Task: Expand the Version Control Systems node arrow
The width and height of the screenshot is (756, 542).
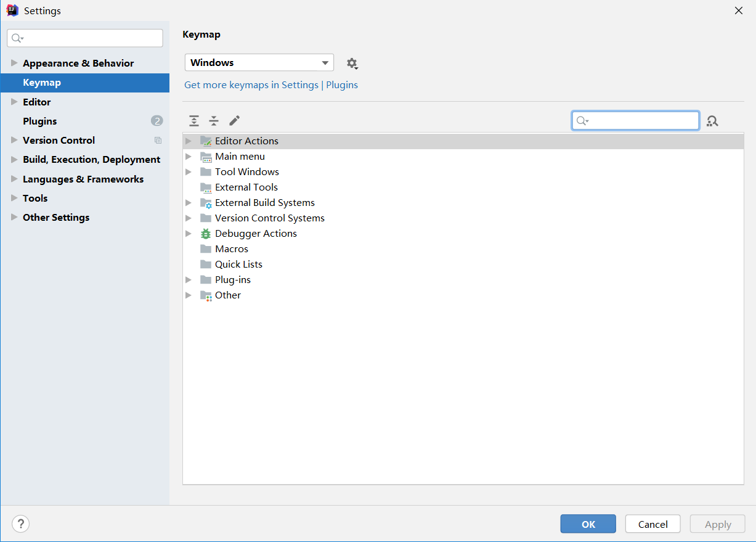Action: [x=189, y=218]
